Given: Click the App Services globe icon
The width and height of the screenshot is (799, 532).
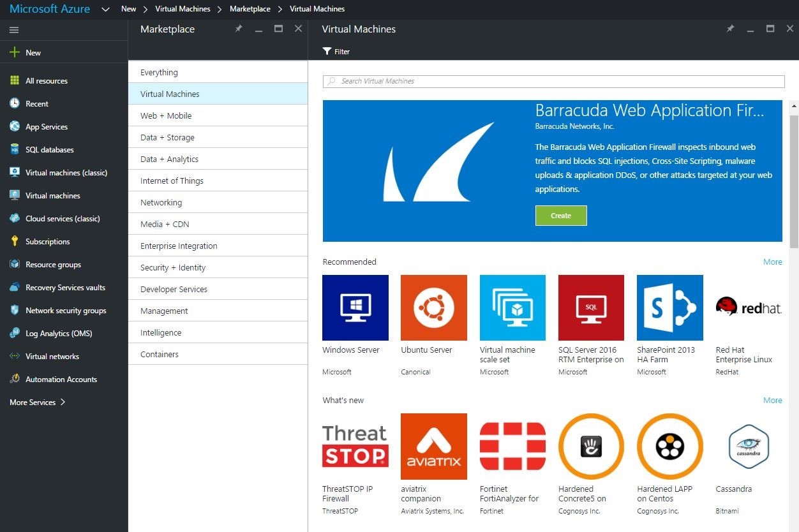Looking at the screenshot, I should pos(15,126).
